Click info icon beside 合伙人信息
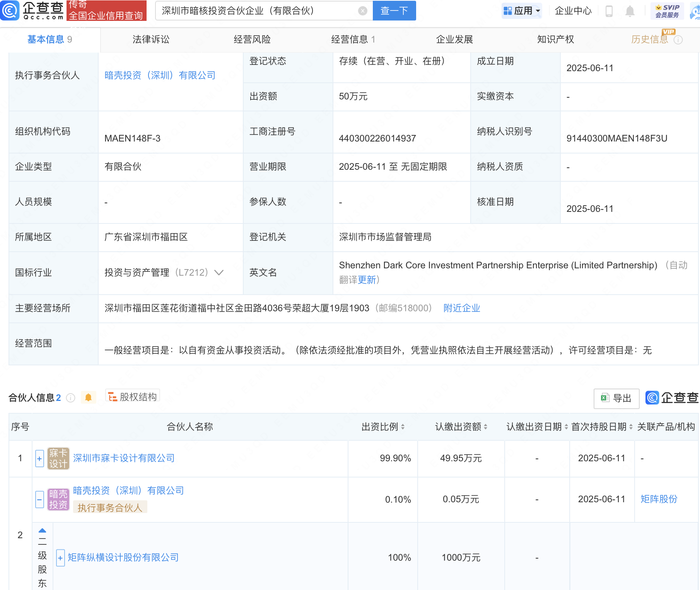The width and height of the screenshot is (700, 590). 70,398
